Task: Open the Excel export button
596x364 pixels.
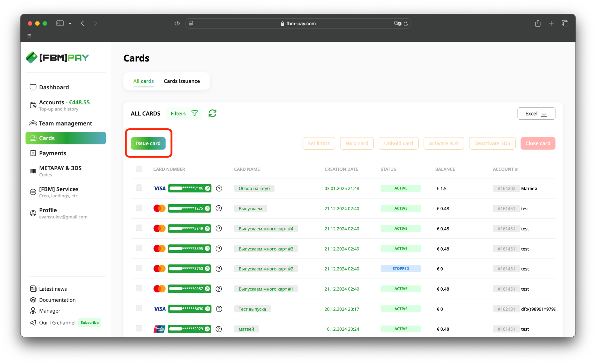Action: coord(536,113)
